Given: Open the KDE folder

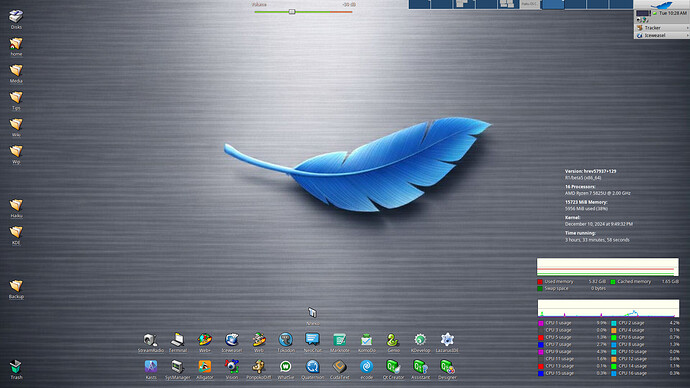Looking at the screenshot, I should pyautogui.click(x=16, y=232).
